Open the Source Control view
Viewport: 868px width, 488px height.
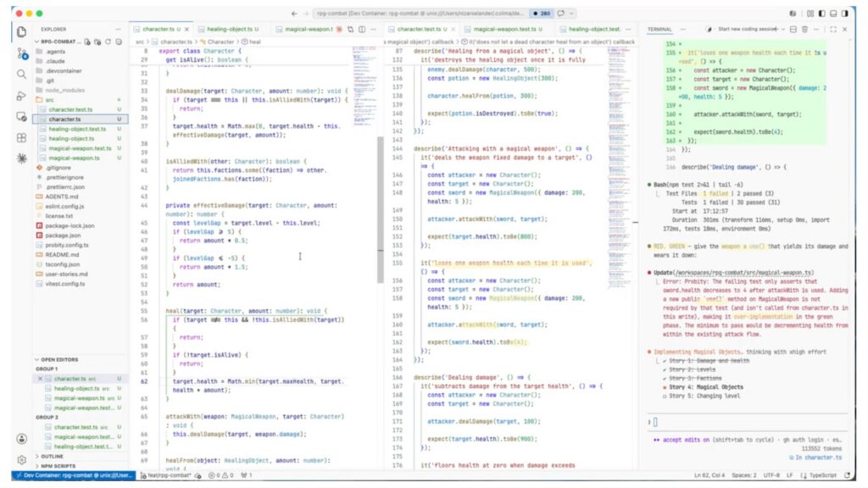tap(21, 53)
